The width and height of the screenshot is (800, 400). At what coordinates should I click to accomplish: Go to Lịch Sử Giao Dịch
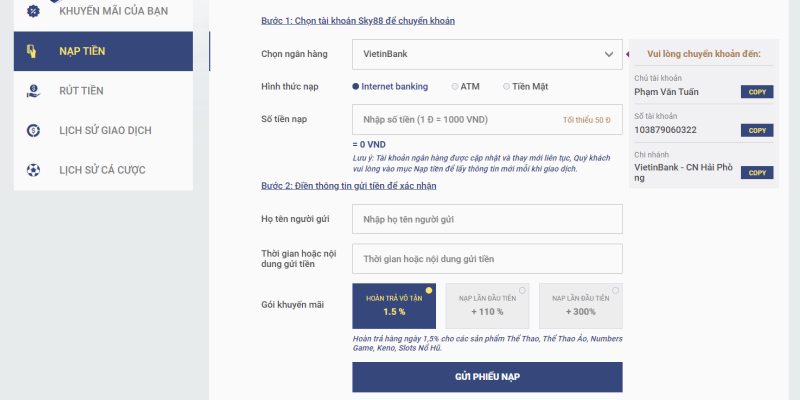click(x=105, y=130)
